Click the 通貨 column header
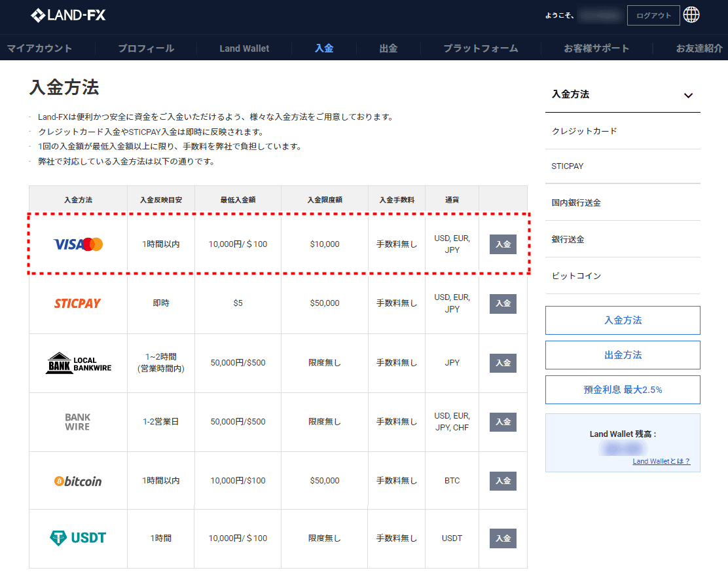Screen dimensions: 728x583 point(452,200)
